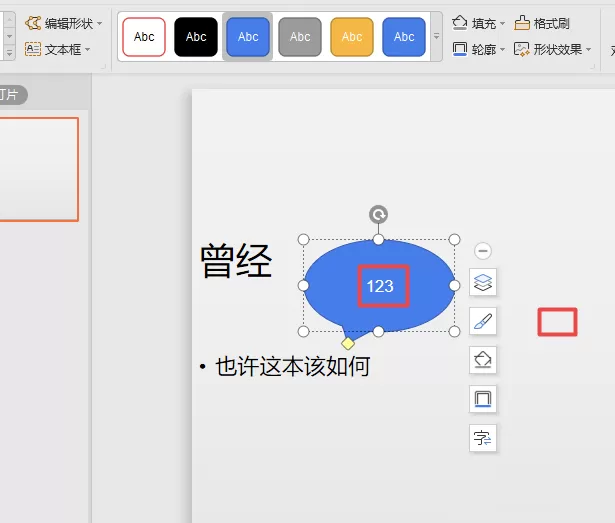Click the top-right resize handle of the shape
The image size is (615, 523).
[x=454, y=239]
